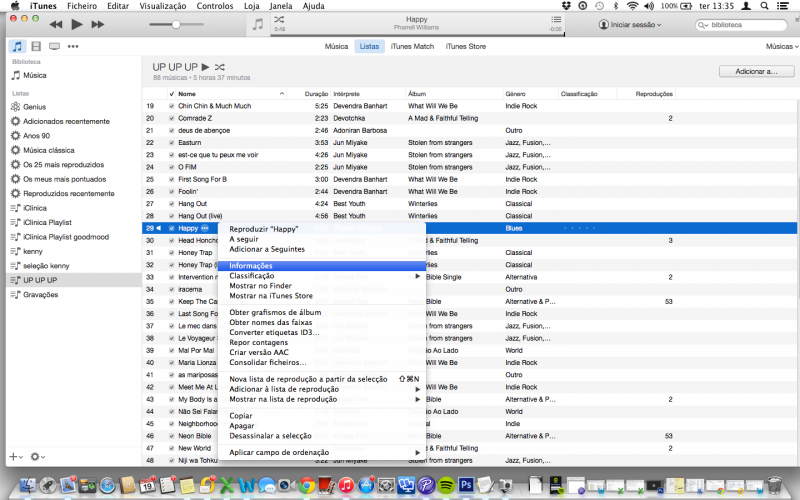Open the Up Next list icon
This screenshot has width=800, height=500.
click(x=556, y=19)
